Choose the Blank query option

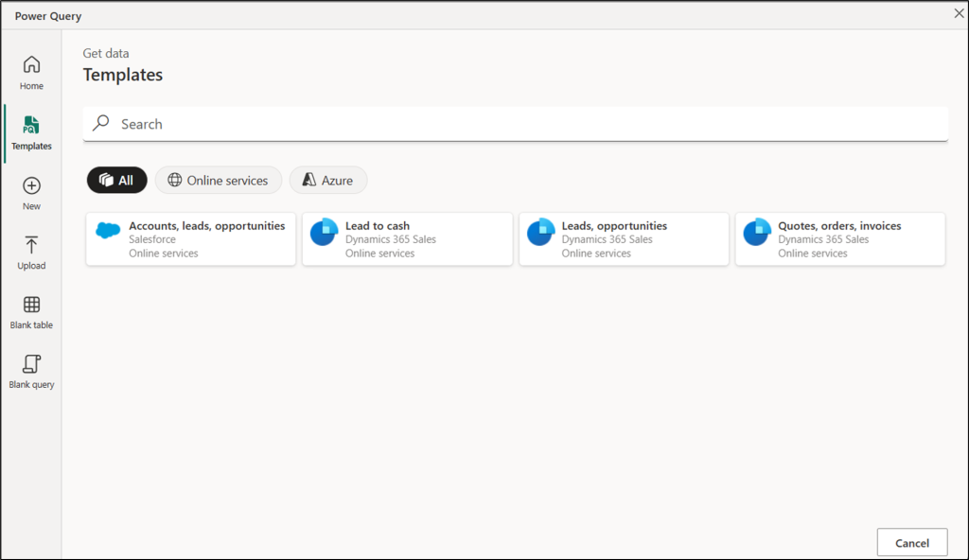point(31,372)
